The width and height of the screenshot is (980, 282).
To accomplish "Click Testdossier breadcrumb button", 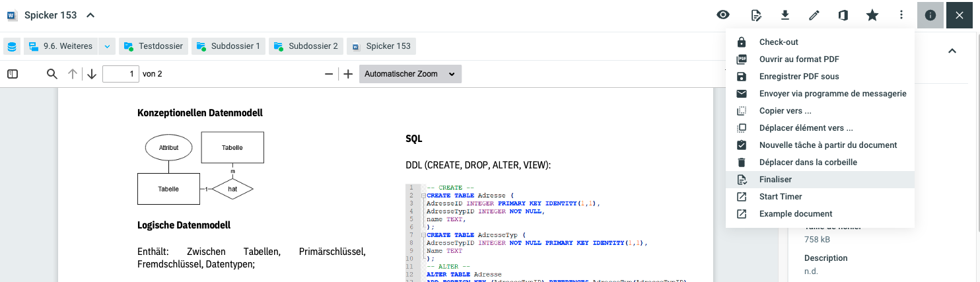I will tap(153, 46).
